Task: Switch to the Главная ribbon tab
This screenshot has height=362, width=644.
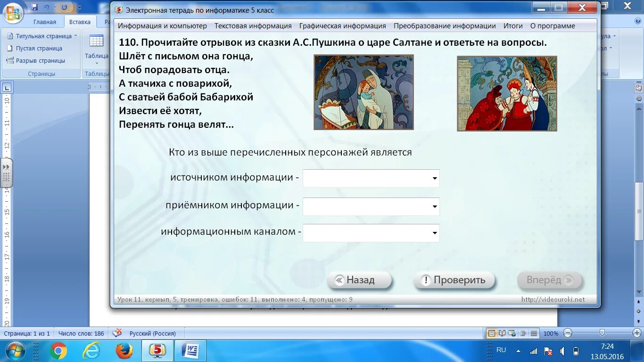Action: point(45,22)
